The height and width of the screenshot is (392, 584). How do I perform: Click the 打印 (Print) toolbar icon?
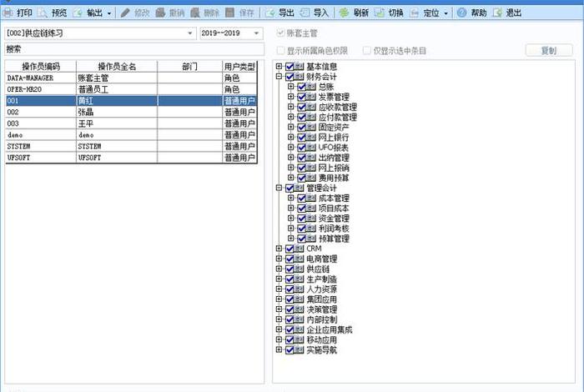click(8, 13)
